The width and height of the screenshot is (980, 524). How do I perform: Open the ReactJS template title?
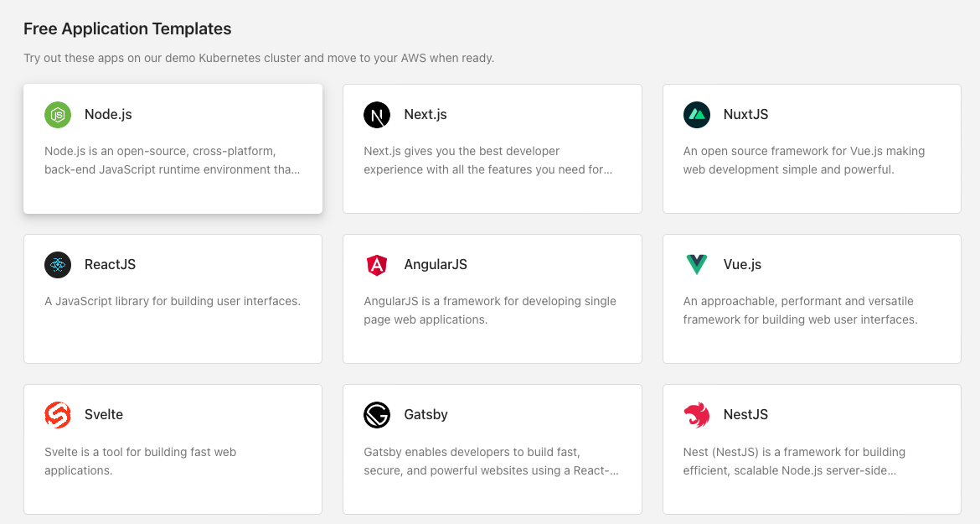pyautogui.click(x=110, y=264)
